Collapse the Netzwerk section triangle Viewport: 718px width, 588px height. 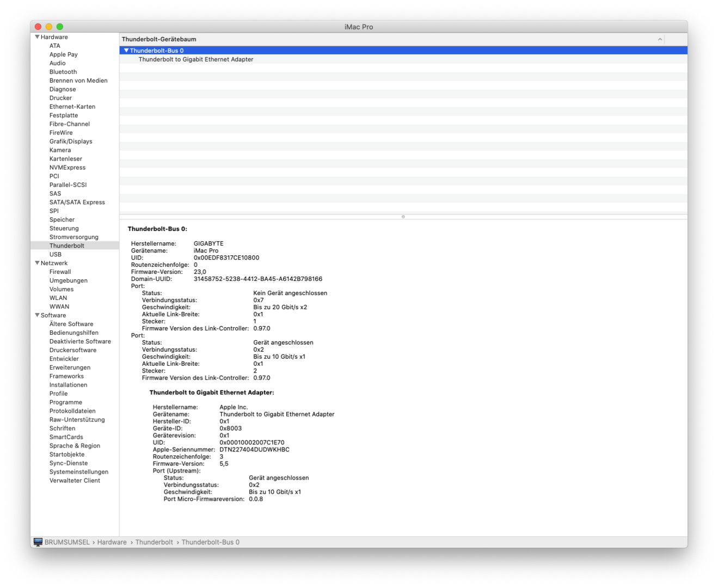[x=37, y=263]
